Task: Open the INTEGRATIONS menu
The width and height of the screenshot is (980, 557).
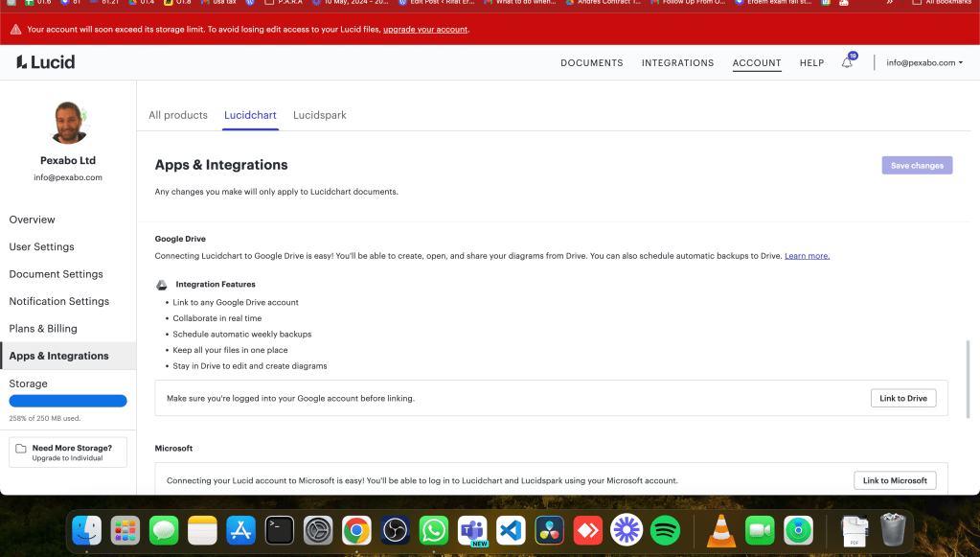Action: [677, 62]
